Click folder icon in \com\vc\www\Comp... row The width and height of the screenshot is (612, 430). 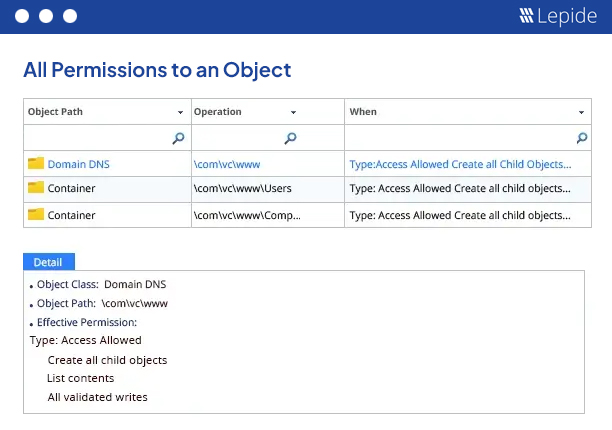[36, 214]
